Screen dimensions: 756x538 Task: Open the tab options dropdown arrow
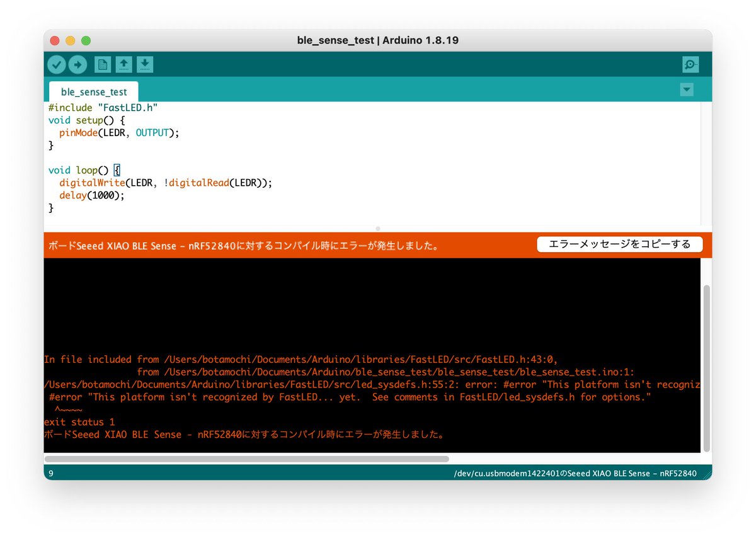tap(687, 90)
